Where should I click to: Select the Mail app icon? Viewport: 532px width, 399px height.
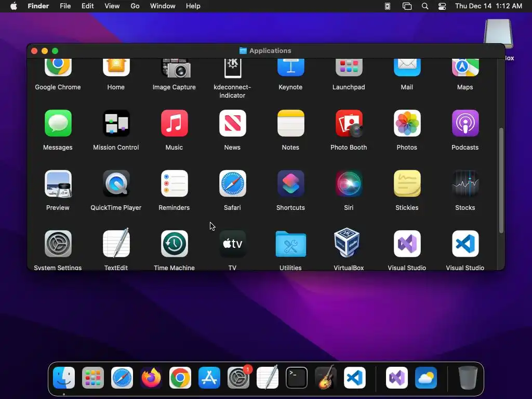[407, 67]
